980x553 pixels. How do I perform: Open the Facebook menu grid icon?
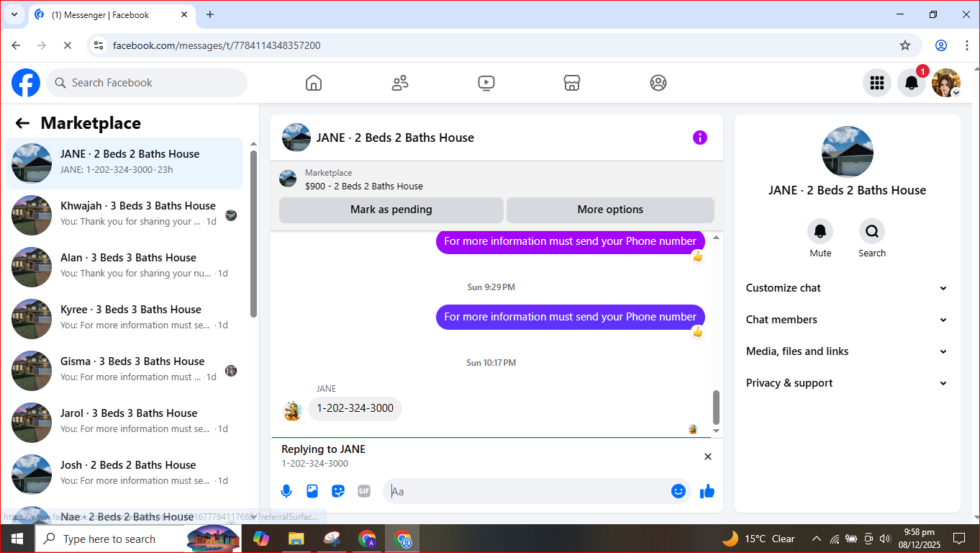877,83
